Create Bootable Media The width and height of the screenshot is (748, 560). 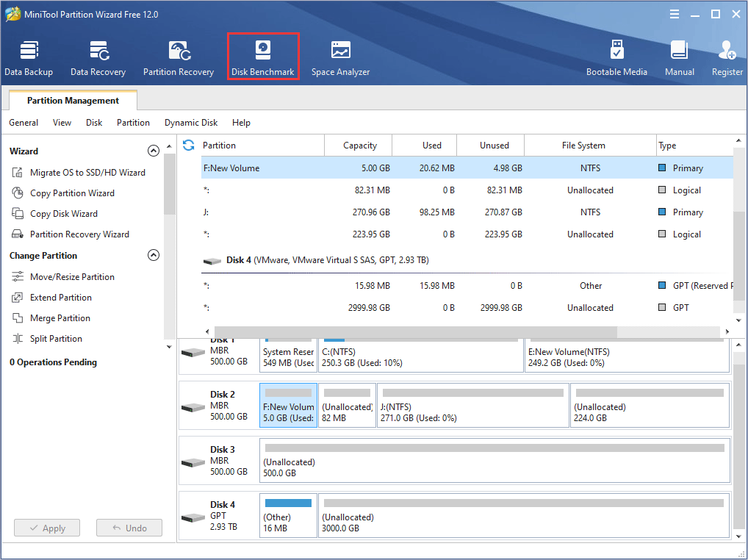617,55
